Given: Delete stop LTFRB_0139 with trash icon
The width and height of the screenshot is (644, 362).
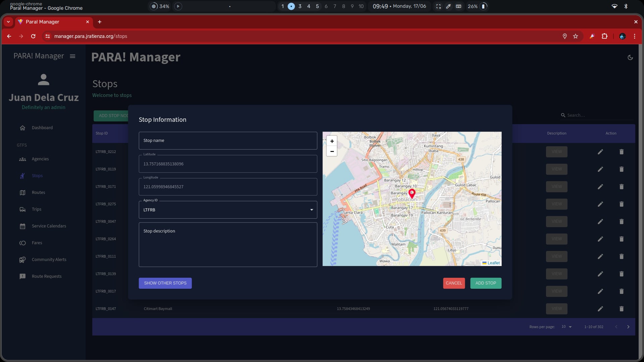Looking at the screenshot, I should point(621,274).
